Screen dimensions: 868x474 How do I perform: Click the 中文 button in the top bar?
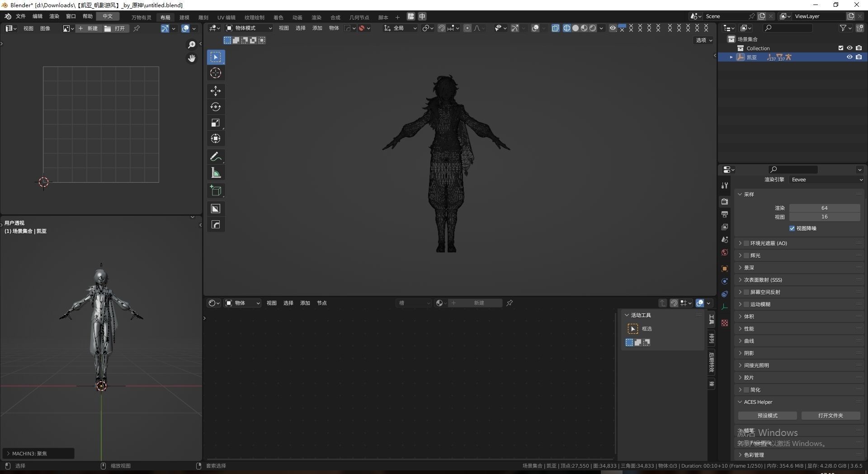108,16
